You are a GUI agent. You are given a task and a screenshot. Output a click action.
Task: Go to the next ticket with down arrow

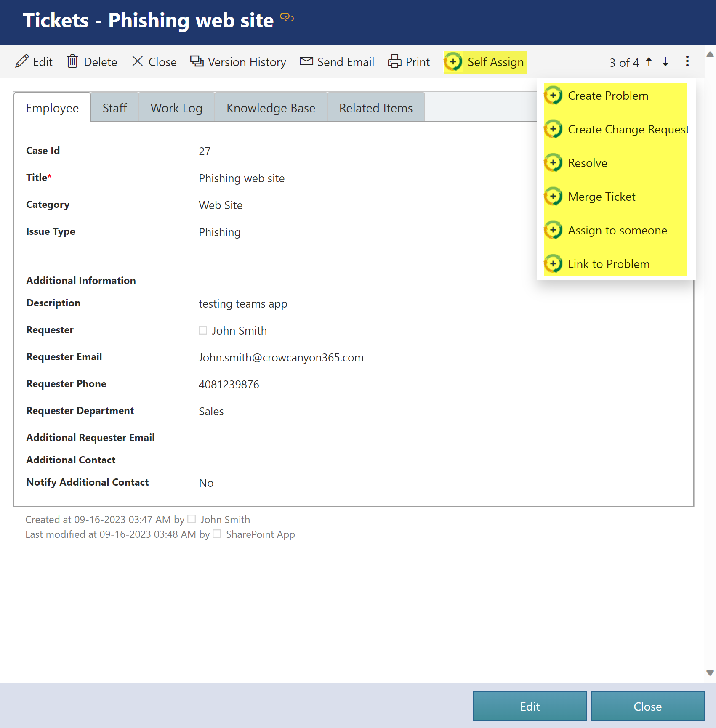tap(665, 62)
